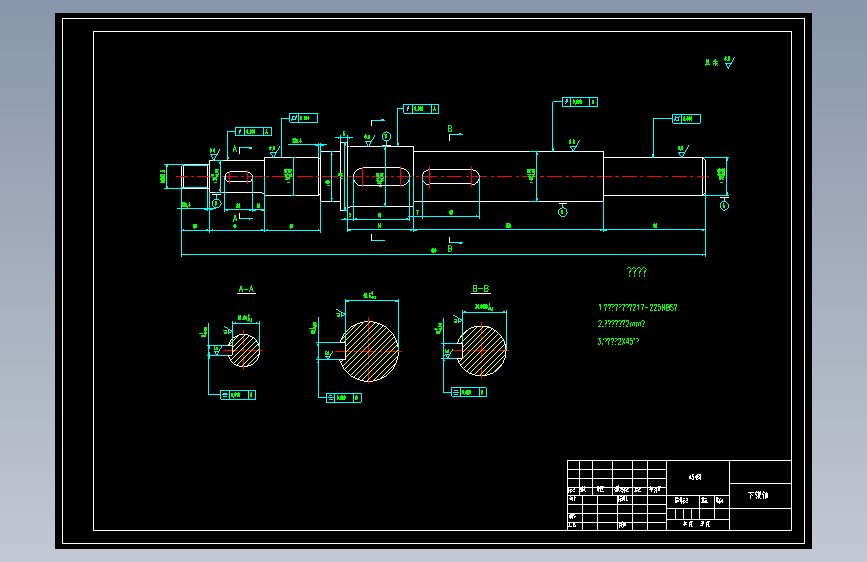The image size is (867, 562).
Task: Select the tolerance frame below section B-B
Action: [x=469, y=392]
